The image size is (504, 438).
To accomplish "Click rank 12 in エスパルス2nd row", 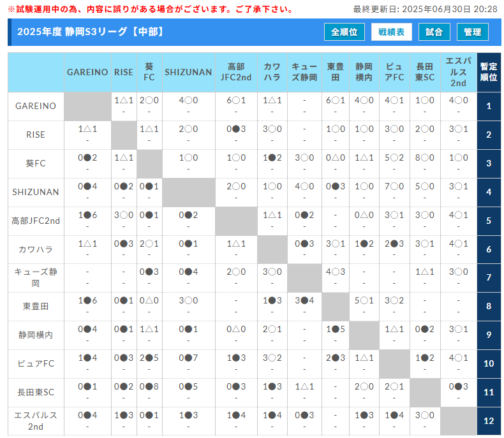I will click(x=489, y=421).
